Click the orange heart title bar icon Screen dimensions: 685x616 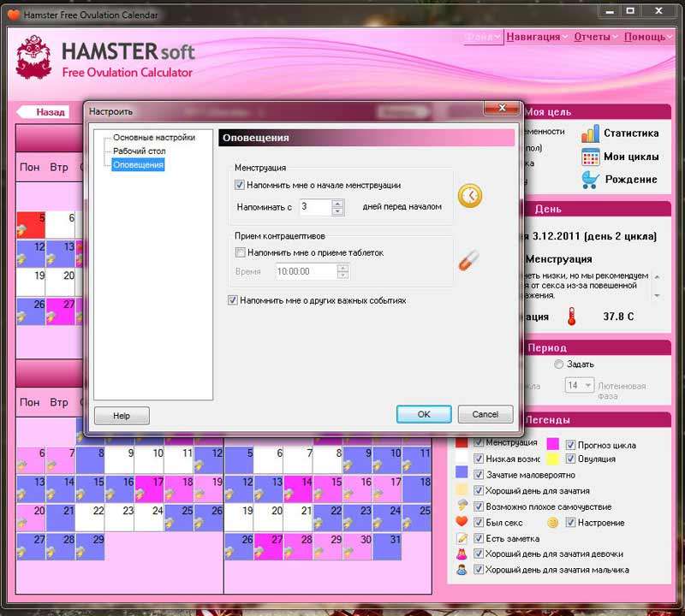coord(14,15)
